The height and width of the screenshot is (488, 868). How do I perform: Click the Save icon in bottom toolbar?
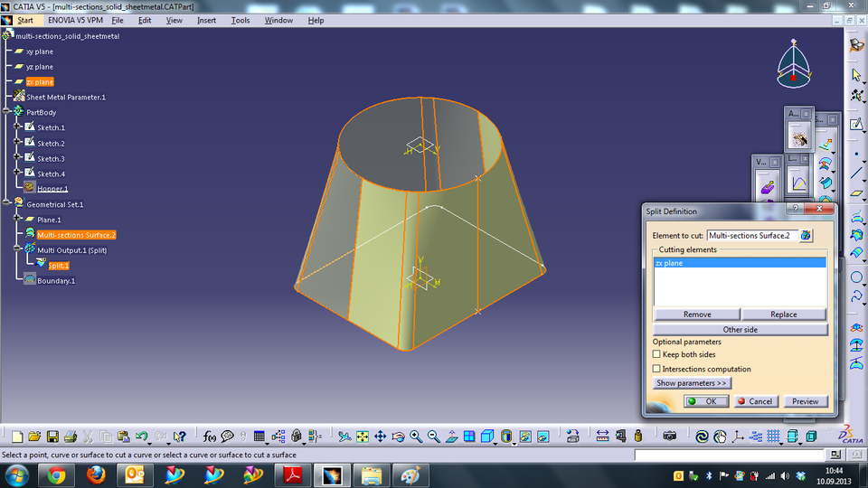coord(53,436)
